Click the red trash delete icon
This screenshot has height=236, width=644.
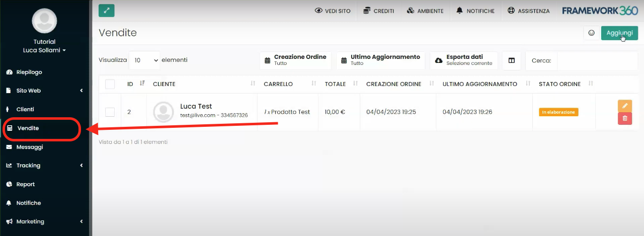coord(625,118)
